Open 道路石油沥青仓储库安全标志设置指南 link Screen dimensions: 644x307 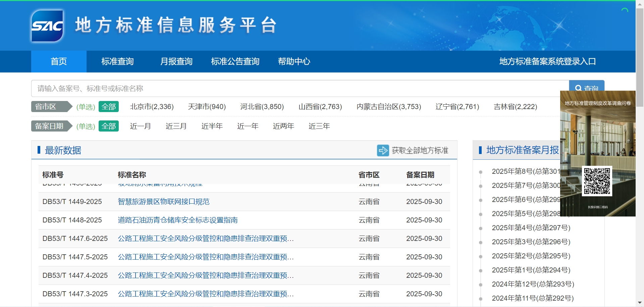pyautogui.click(x=177, y=220)
